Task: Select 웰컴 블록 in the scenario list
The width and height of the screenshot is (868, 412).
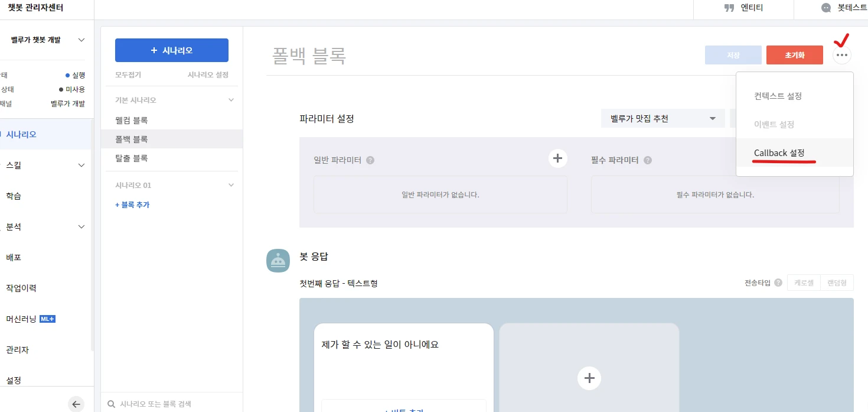Action: tap(132, 120)
